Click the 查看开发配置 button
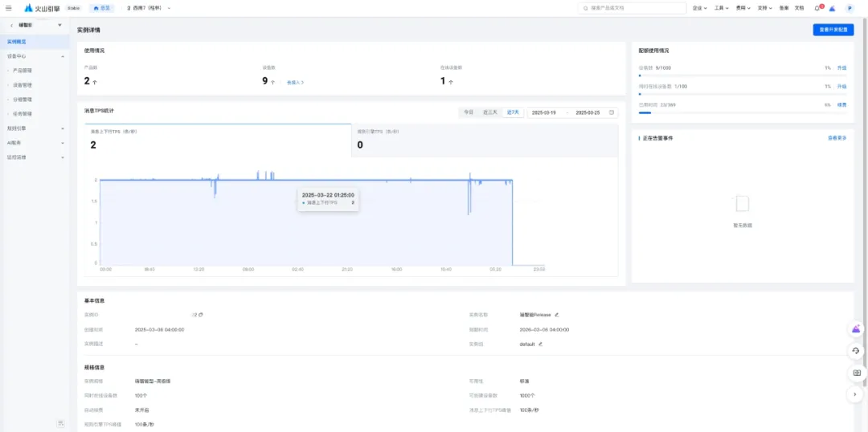Image resolution: width=868 pixels, height=432 pixels. 833,30
